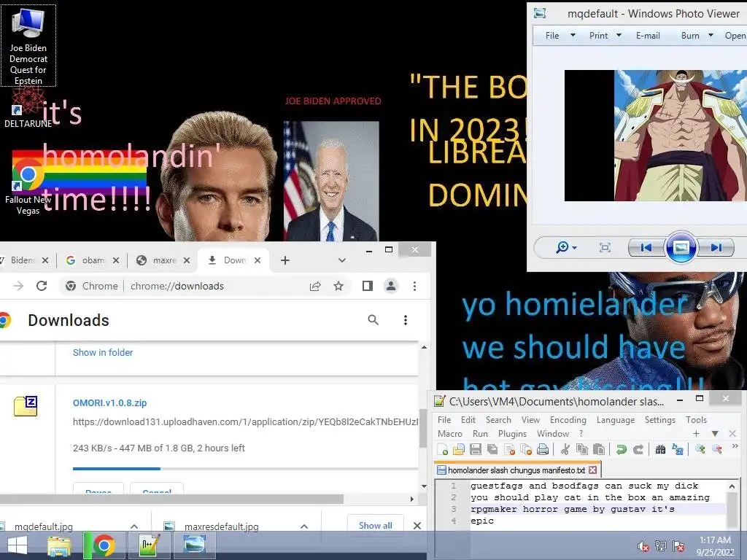747x560 pixels.
Task: Click the Save icon in Notepad++ toolbar
Action: [475, 449]
